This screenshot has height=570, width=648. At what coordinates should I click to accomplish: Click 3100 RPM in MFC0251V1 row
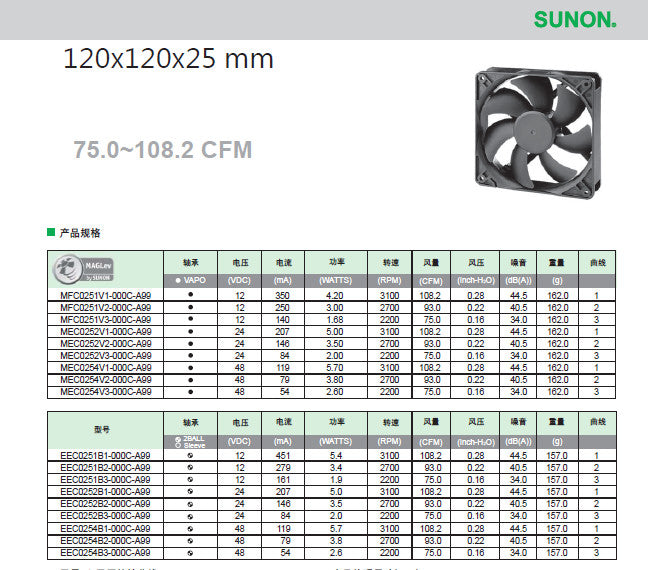click(x=390, y=296)
